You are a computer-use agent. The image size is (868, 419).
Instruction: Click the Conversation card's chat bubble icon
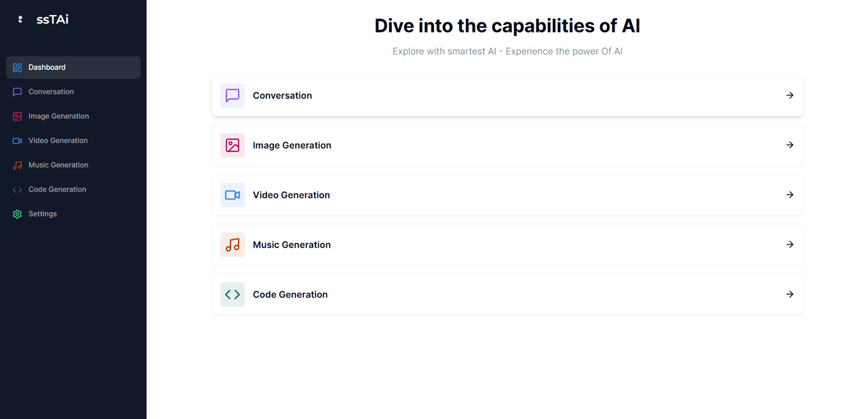coord(233,96)
